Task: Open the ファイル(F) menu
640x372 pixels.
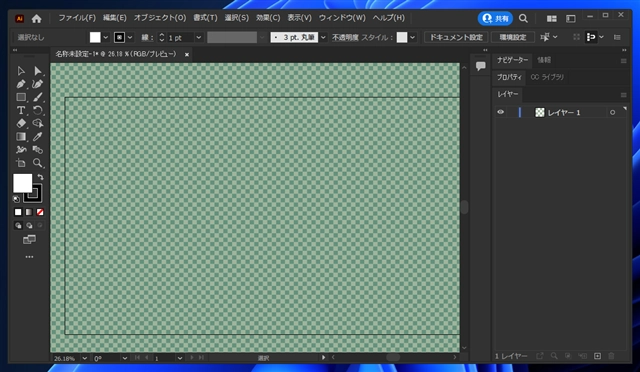Action: [77, 18]
